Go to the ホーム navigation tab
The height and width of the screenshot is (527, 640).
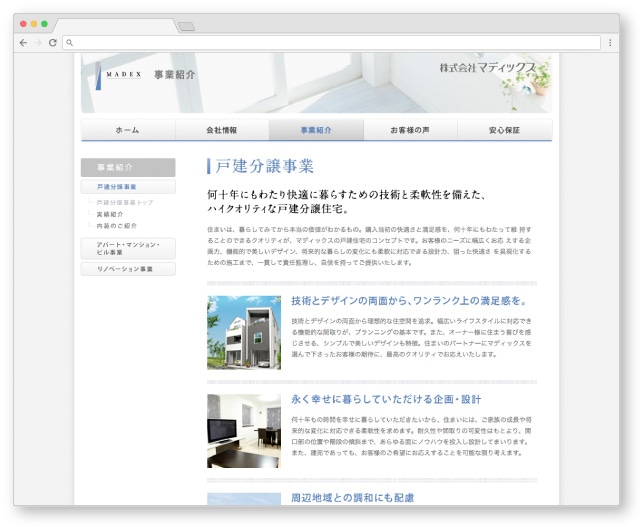click(x=128, y=130)
